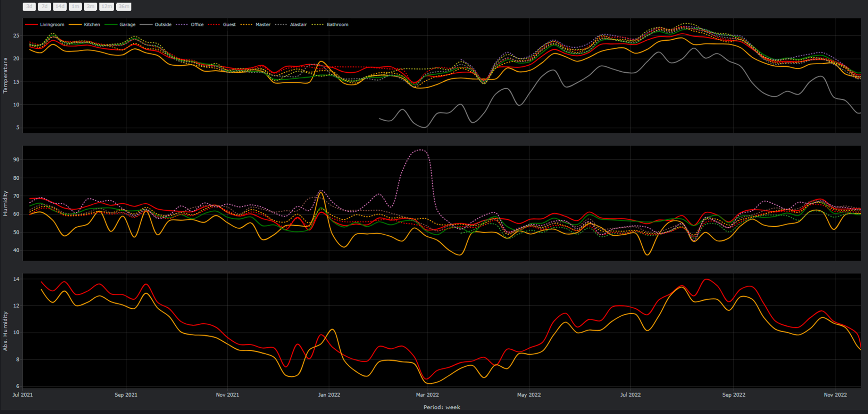
Task: Toggle visibility of the Garage series
Action: (x=127, y=24)
